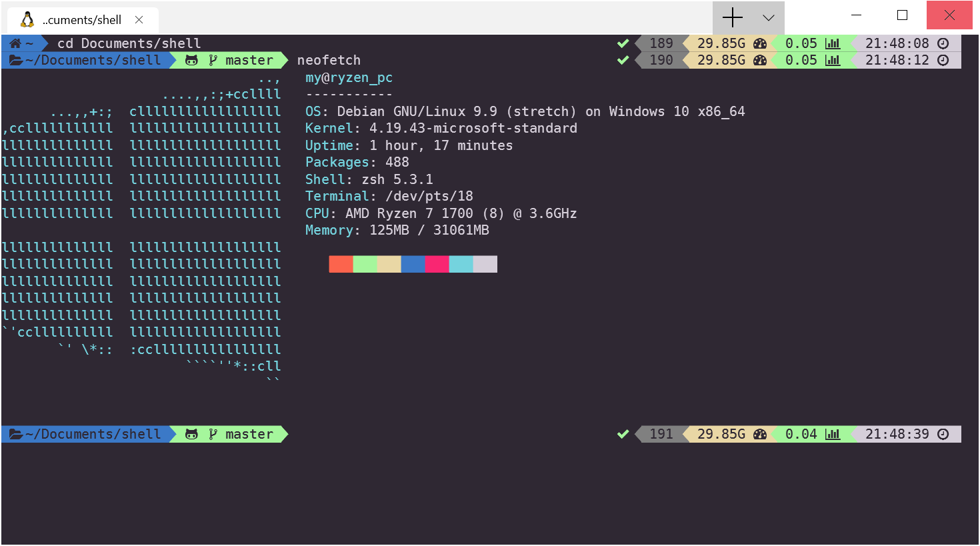Click load chart icon beside 0.04

(x=833, y=434)
